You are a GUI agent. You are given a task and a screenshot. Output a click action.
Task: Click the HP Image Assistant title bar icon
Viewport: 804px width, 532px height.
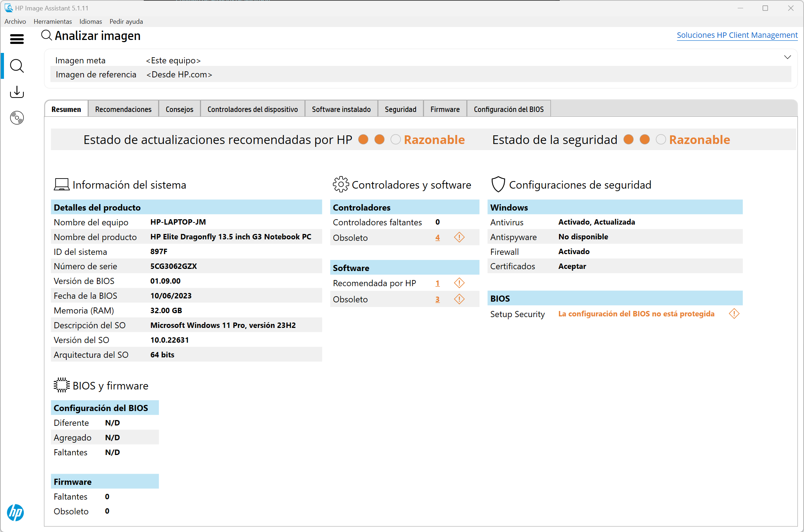coord(9,8)
